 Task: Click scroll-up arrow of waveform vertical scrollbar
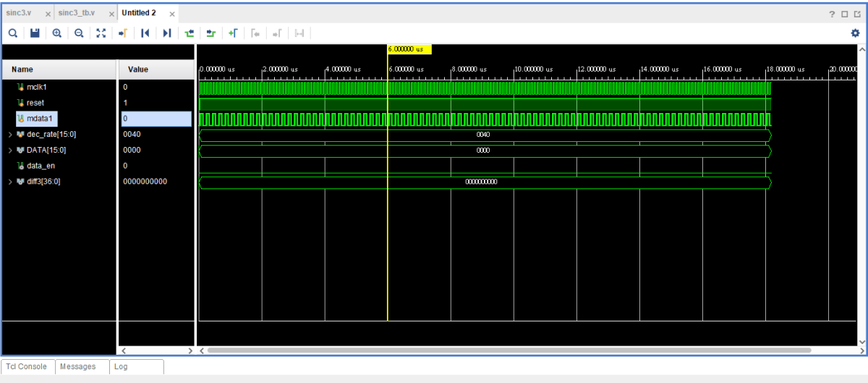click(861, 49)
